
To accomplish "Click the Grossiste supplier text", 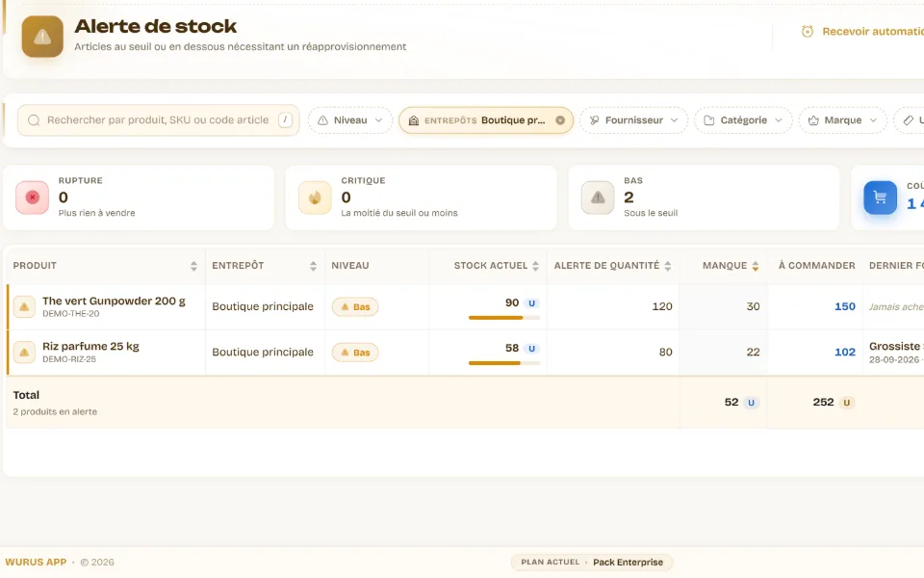I will click(x=896, y=346).
